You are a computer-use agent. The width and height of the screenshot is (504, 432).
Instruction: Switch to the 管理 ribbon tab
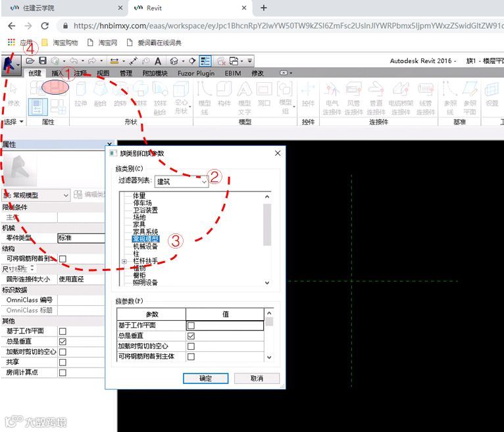click(126, 73)
